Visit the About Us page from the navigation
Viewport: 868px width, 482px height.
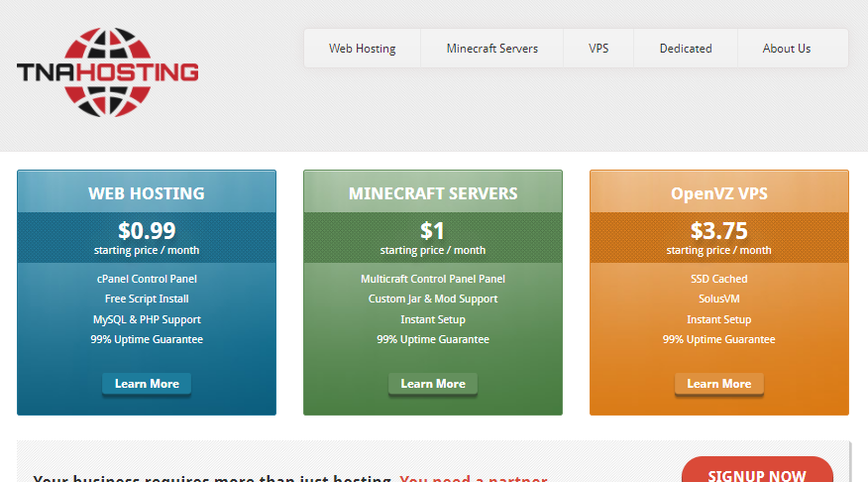786,49
